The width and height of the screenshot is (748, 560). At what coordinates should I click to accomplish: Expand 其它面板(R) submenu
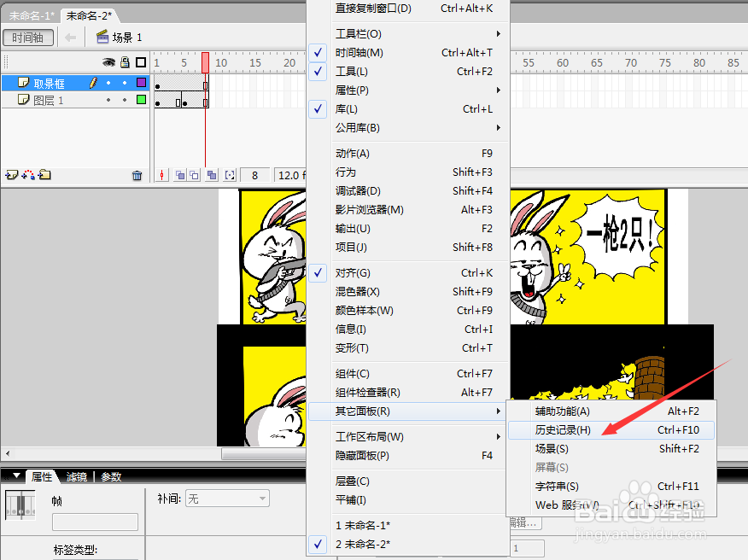coord(408,411)
